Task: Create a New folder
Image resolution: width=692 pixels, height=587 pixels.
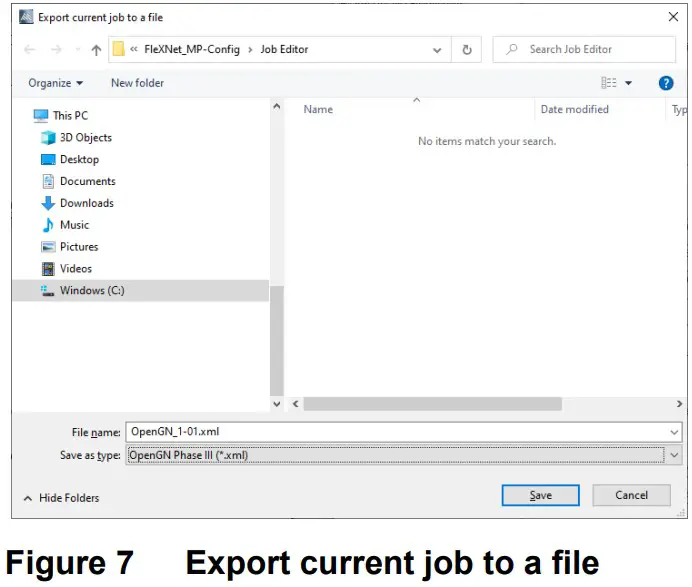Action: pyautogui.click(x=137, y=83)
